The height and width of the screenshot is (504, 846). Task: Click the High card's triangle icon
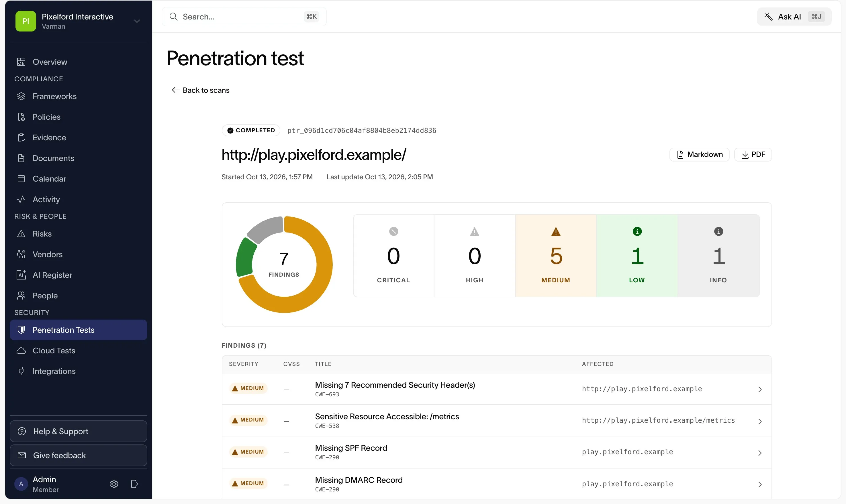coord(475,232)
